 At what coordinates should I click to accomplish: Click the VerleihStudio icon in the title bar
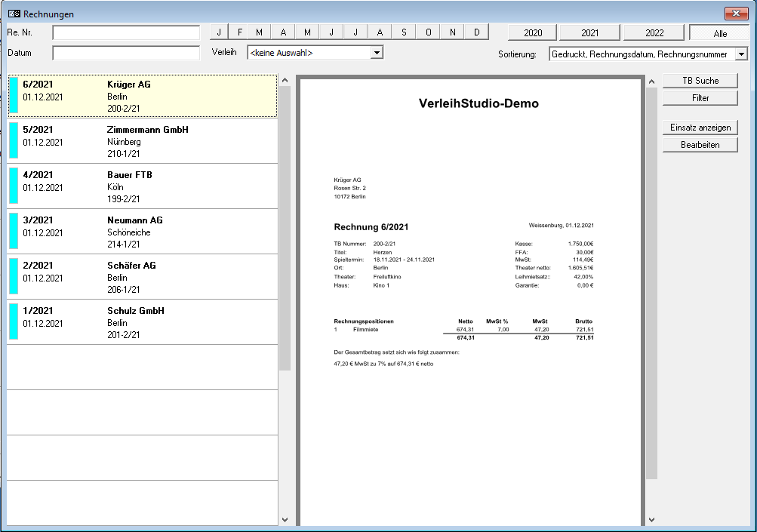point(14,14)
